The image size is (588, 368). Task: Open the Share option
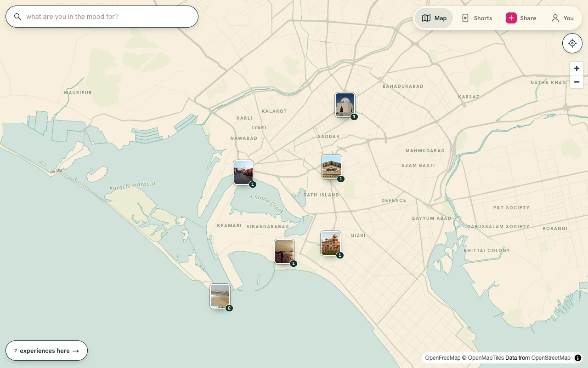521,18
